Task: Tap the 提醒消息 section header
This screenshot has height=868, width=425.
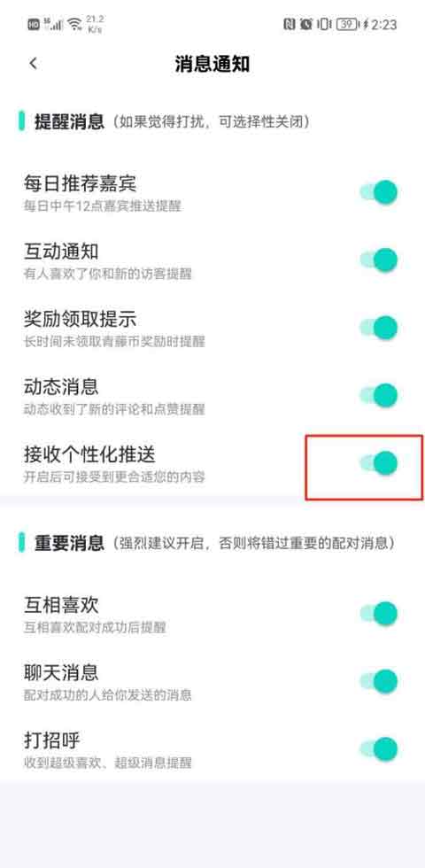Action: tap(69, 121)
